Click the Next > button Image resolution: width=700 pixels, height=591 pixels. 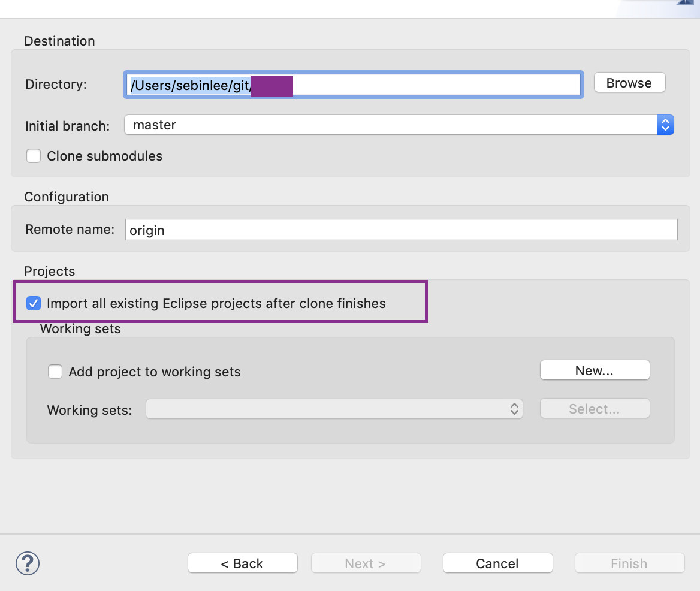click(x=366, y=563)
